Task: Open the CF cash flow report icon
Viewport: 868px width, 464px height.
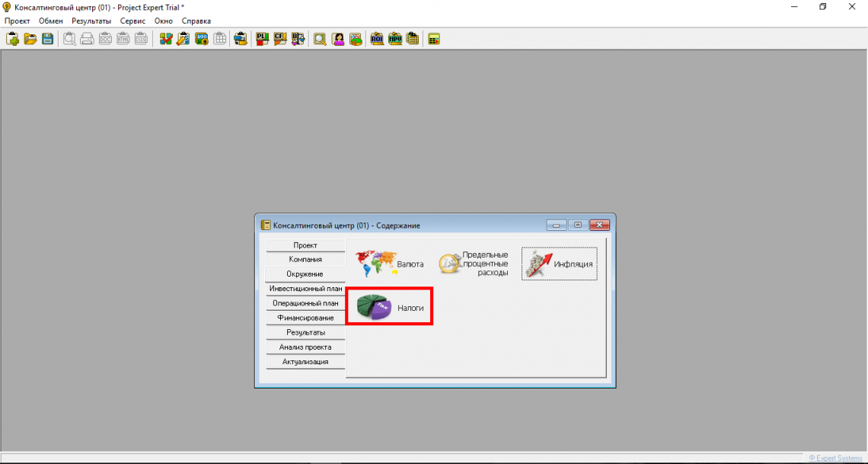Action: point(279,39)
